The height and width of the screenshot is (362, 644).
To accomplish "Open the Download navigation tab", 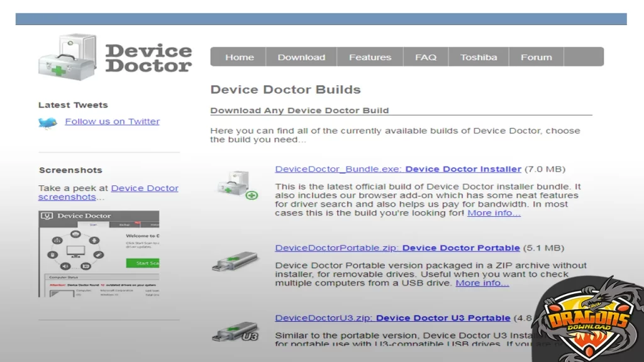I will [301, 57].
